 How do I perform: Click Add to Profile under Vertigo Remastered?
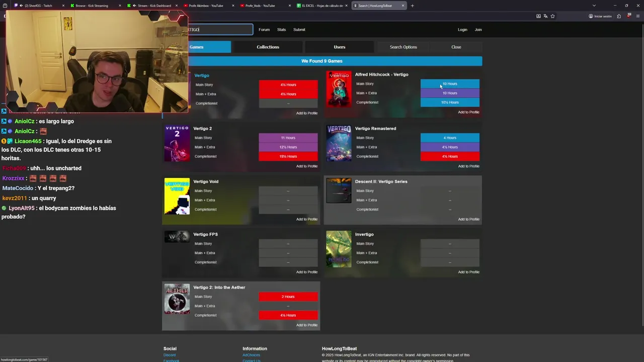tap(468, 166)
